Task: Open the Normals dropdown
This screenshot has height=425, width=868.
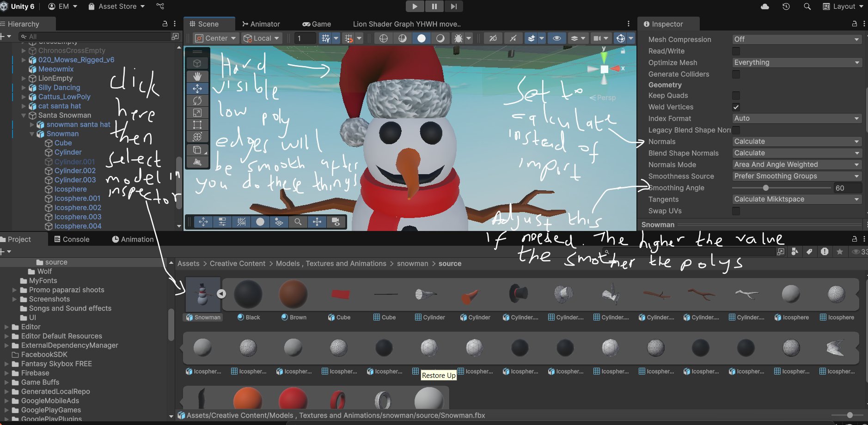Action: pyautogui.click(x=797, y=141)
